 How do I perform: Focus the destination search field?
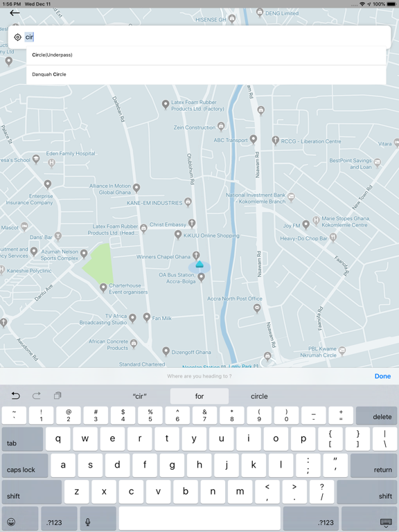coord(199,37)
